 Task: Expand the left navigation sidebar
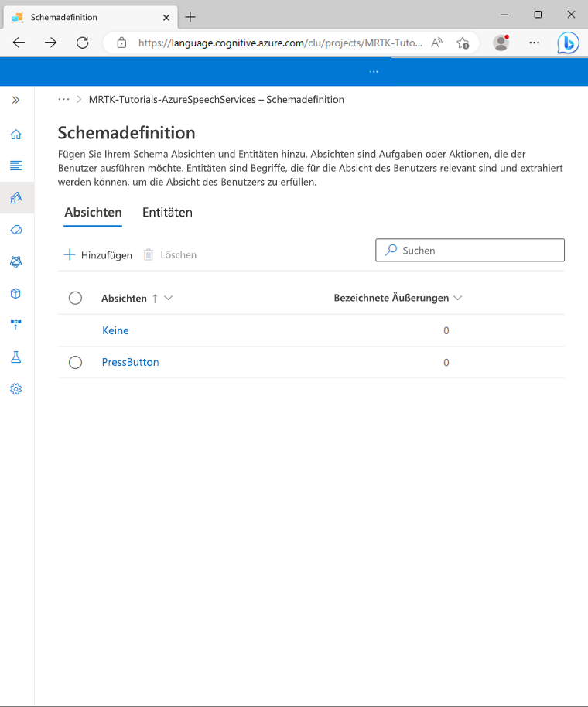pyautogui.click(x=15, y=100)
